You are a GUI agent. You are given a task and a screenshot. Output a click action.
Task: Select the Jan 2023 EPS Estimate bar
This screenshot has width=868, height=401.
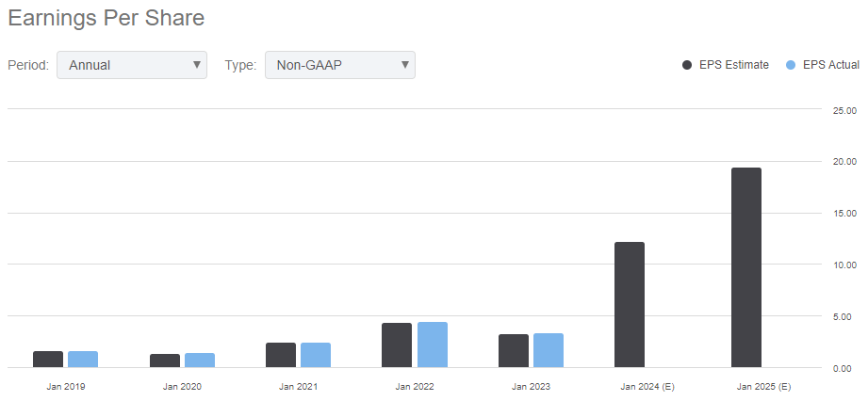click(x=514, y=351)
